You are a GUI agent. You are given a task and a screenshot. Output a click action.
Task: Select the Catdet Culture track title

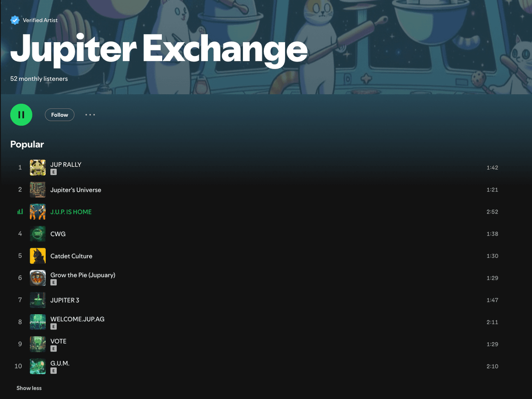71,256
